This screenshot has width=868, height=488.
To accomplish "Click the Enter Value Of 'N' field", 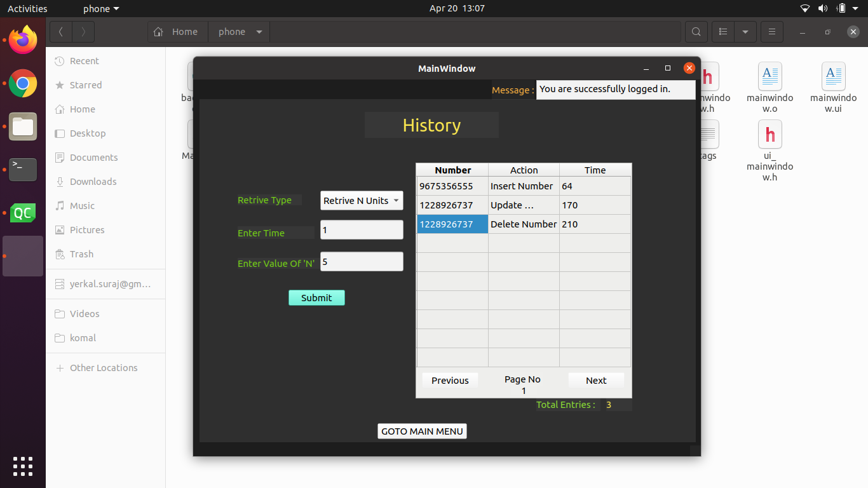I will pos(361,261).
